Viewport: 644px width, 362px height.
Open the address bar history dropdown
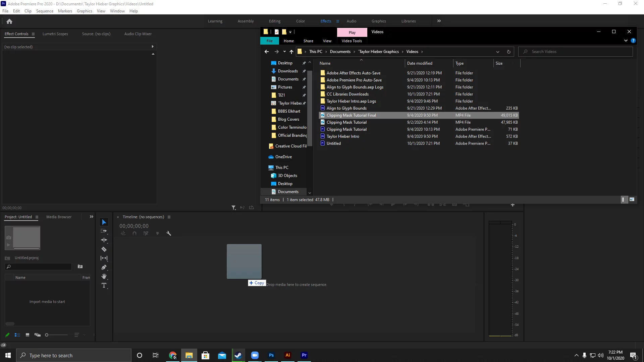[x=498, y=52]
